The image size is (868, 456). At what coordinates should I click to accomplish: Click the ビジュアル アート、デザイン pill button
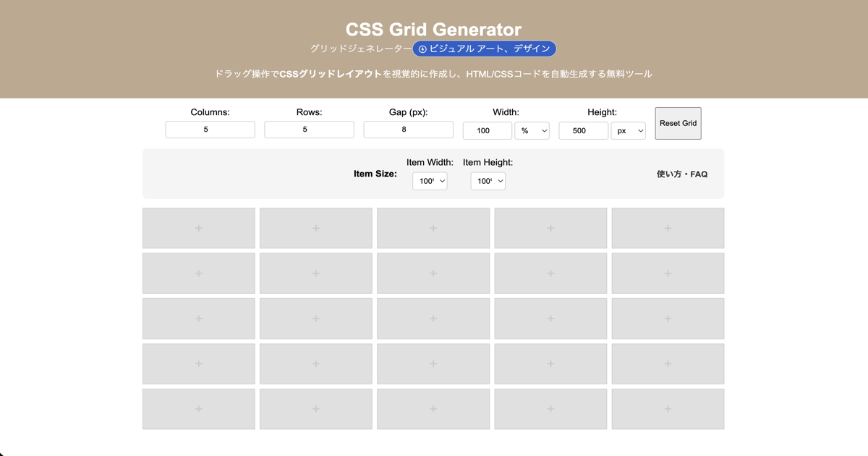[x=485, y=49]
